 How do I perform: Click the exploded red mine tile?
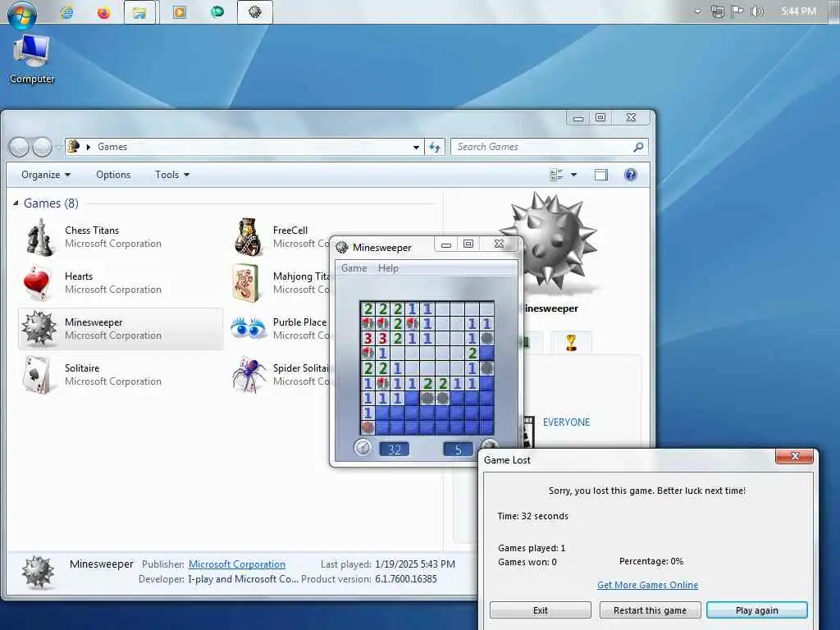(x=367, y=427)
